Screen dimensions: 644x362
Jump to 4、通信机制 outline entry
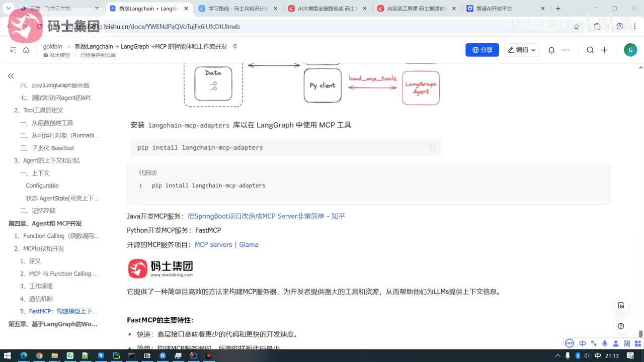tap(36, 299)
